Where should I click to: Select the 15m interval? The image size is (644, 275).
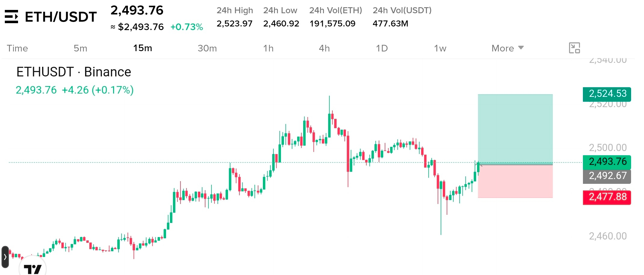point(143,48)
